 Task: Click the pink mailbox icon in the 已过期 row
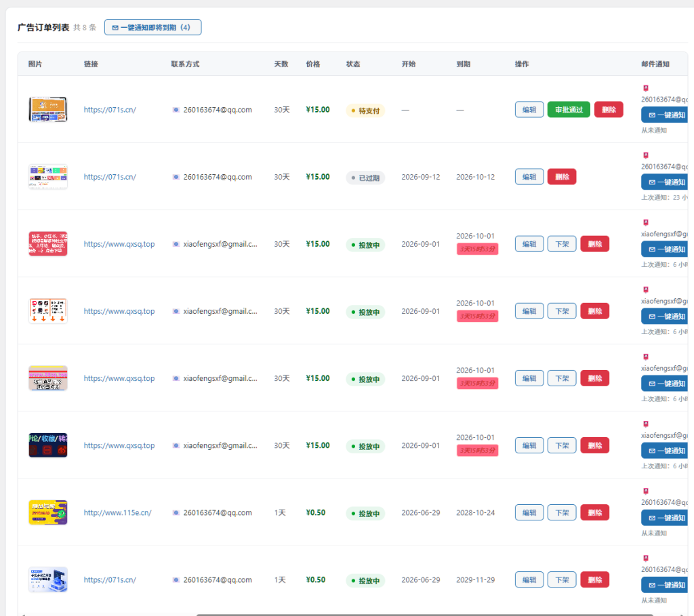tap(646, 155)
